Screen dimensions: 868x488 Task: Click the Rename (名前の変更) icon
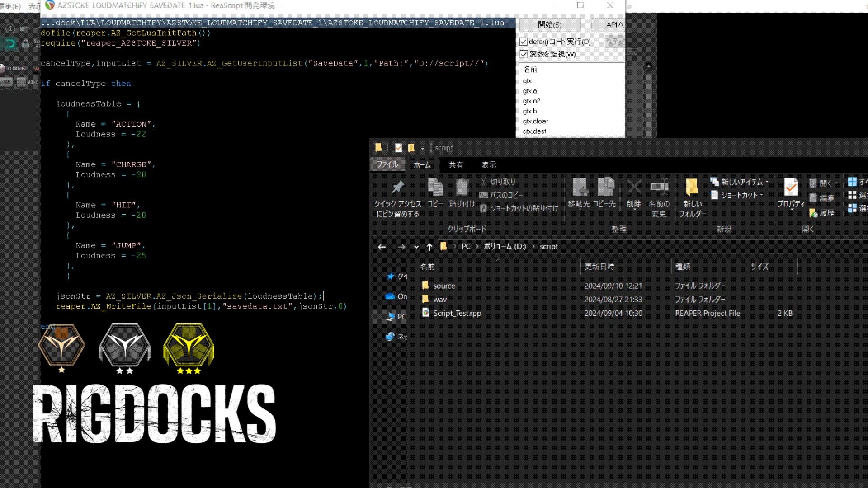(x=659, y=187)
